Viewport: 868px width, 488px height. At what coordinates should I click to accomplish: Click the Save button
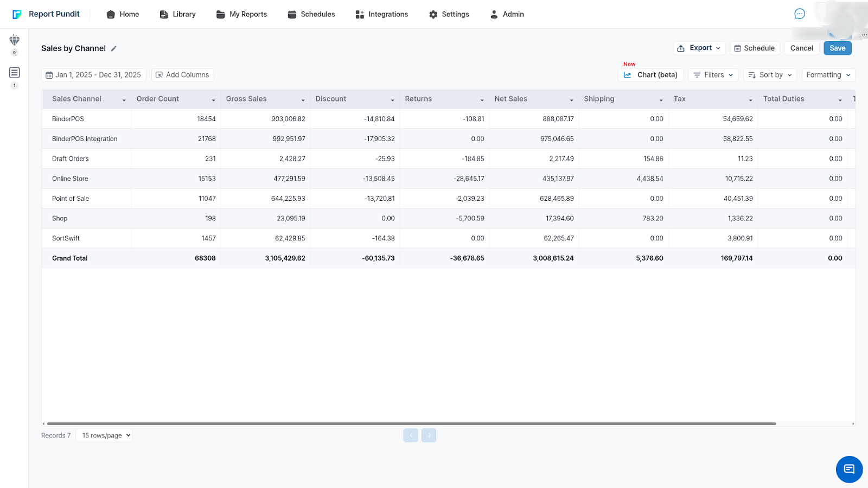838,48
